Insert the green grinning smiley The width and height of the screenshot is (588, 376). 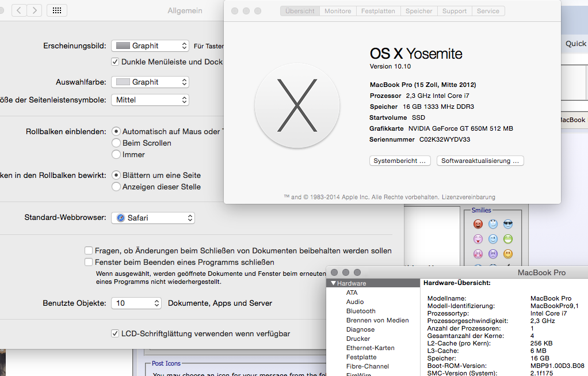(508, 239)
